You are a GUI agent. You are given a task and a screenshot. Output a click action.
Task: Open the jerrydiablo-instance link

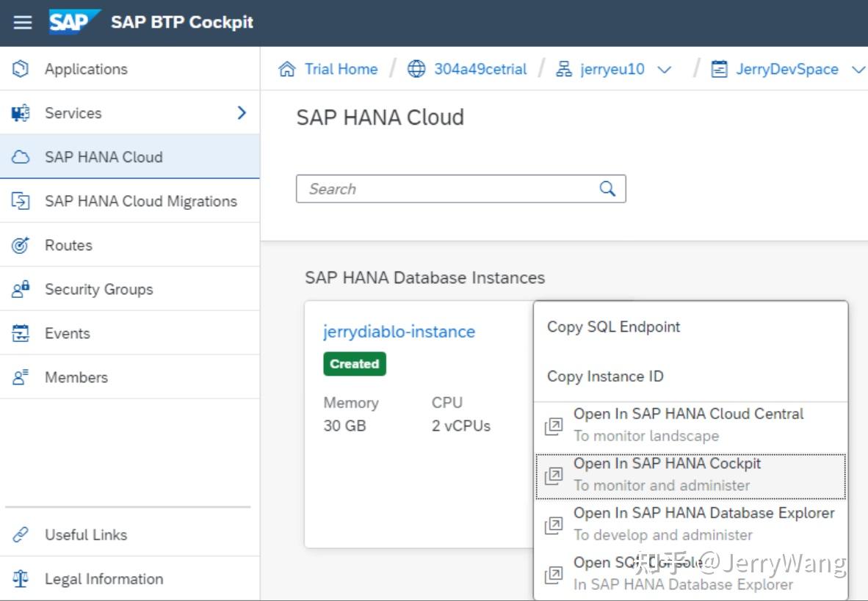pos(399,332)
